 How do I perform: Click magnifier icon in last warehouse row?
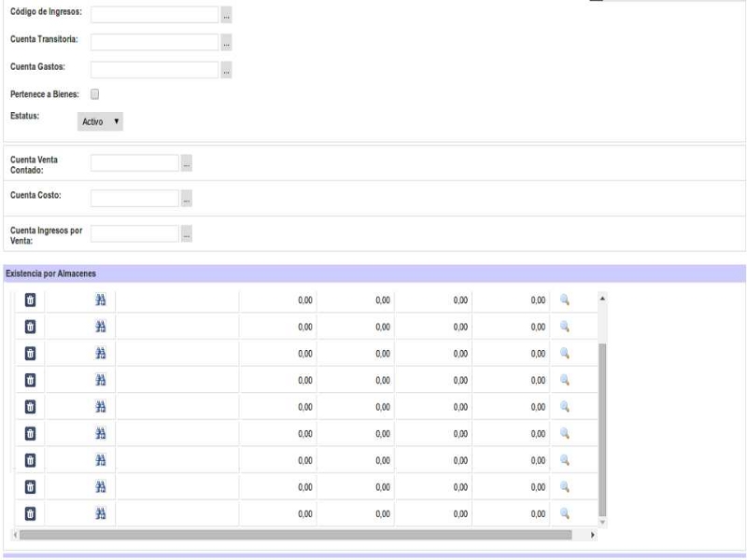(x=564, y=513)
